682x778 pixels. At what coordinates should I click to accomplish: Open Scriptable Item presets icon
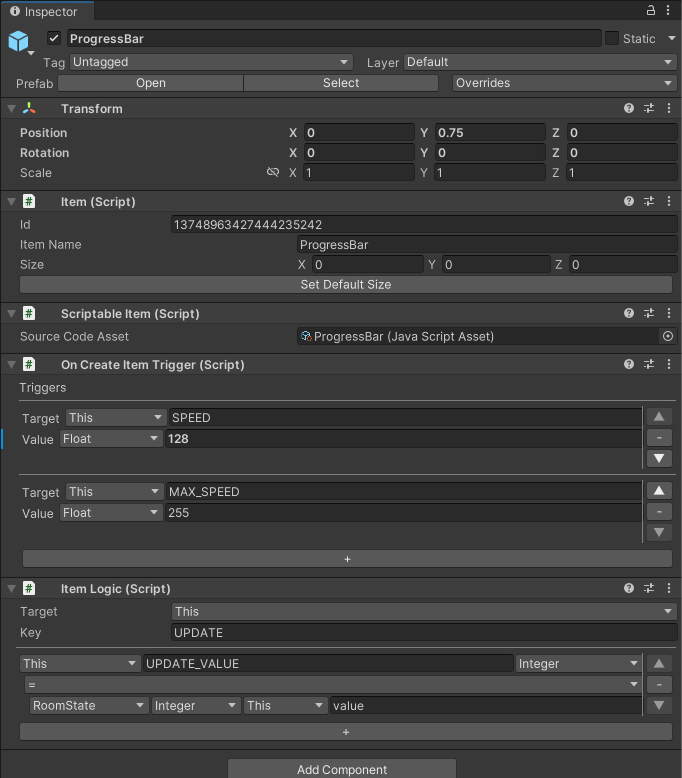coord(649,313)
